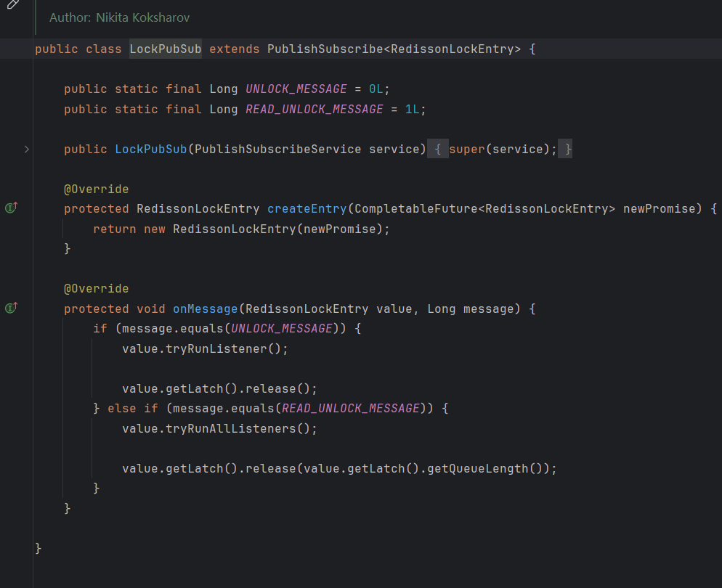Click the Author: Nikita Koksharov doc comment

coord(119,17)
